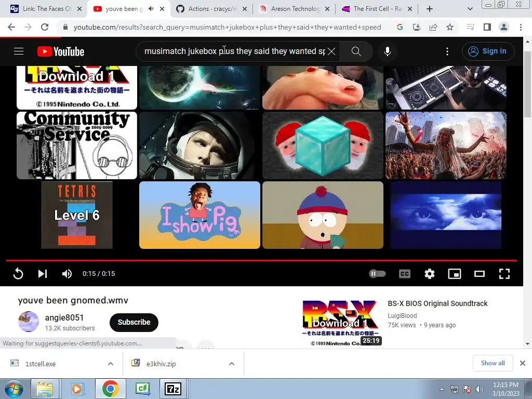
Task: Open a new browser tab
Action: coord(430,9)
